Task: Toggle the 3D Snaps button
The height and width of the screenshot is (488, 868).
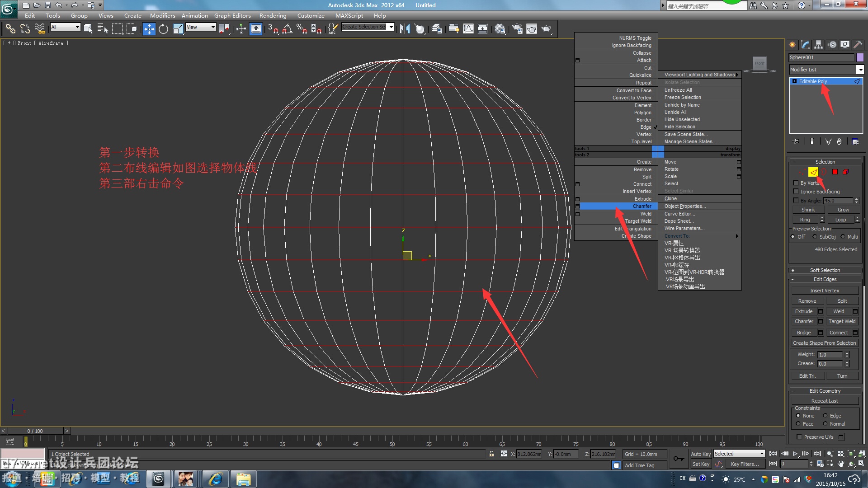Action: [273, 29]
